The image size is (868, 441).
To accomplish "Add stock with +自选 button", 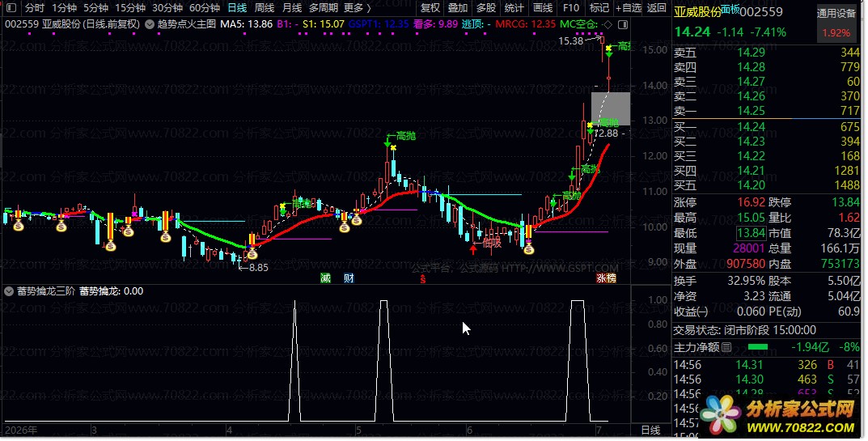I will click(x=629, y=8).
